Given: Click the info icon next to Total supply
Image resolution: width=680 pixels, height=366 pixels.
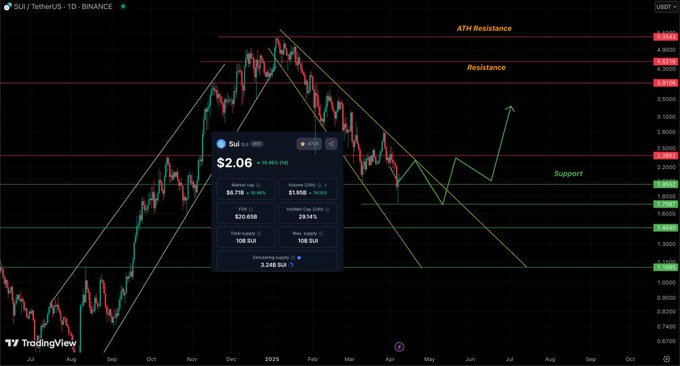Looking at the screenshot, I should coord(259,234).
